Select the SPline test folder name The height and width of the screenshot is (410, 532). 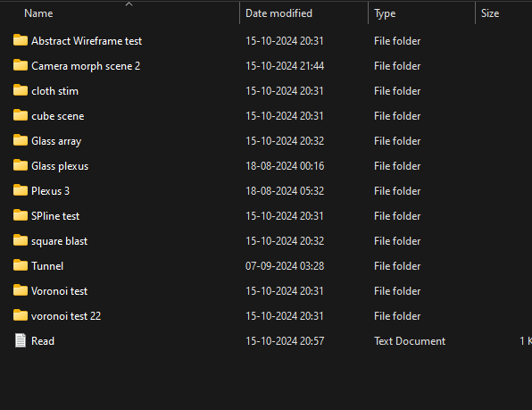pyautogui.click(x=55, y=216)
